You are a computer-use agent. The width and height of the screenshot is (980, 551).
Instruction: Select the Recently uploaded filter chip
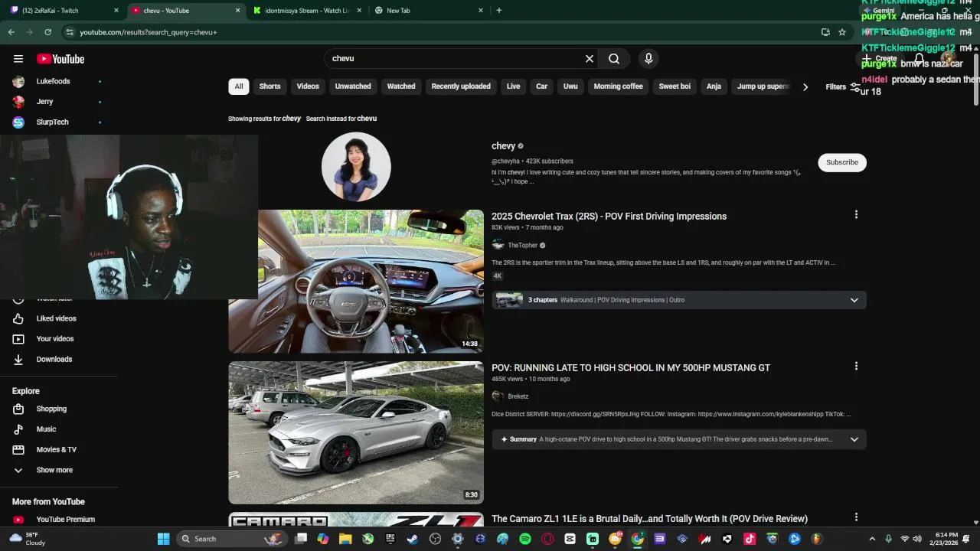coord(461,86)
